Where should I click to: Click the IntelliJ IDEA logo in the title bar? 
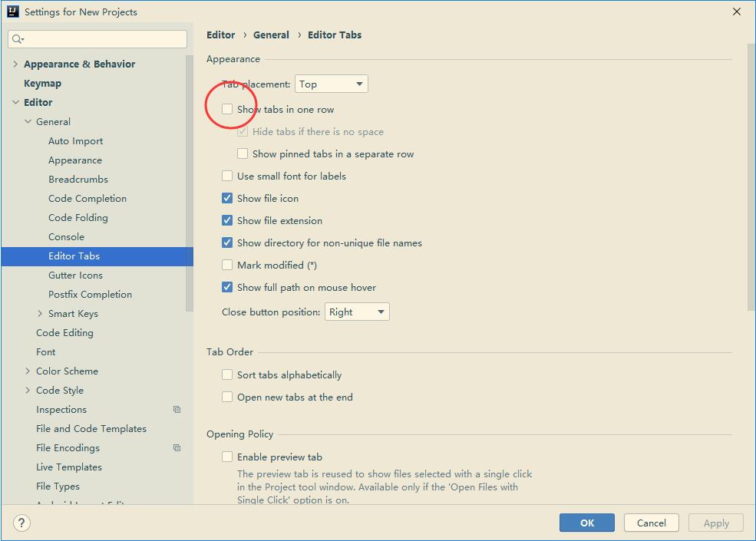(11, 12)
